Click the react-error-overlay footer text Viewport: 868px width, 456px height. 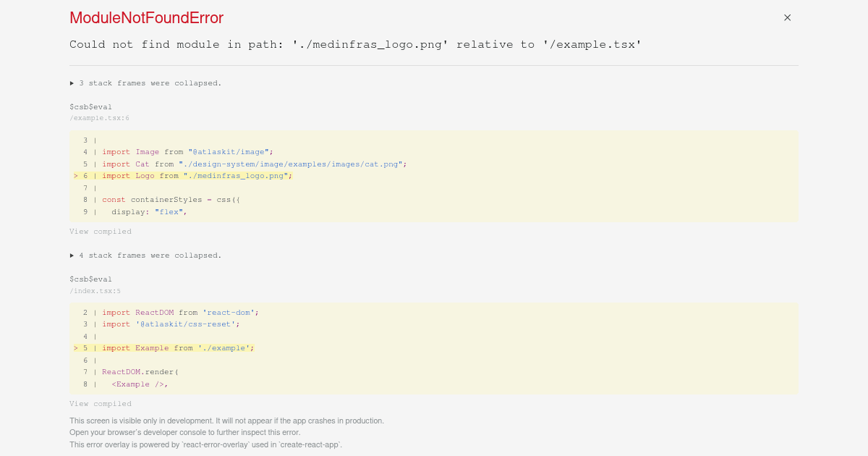205,444
